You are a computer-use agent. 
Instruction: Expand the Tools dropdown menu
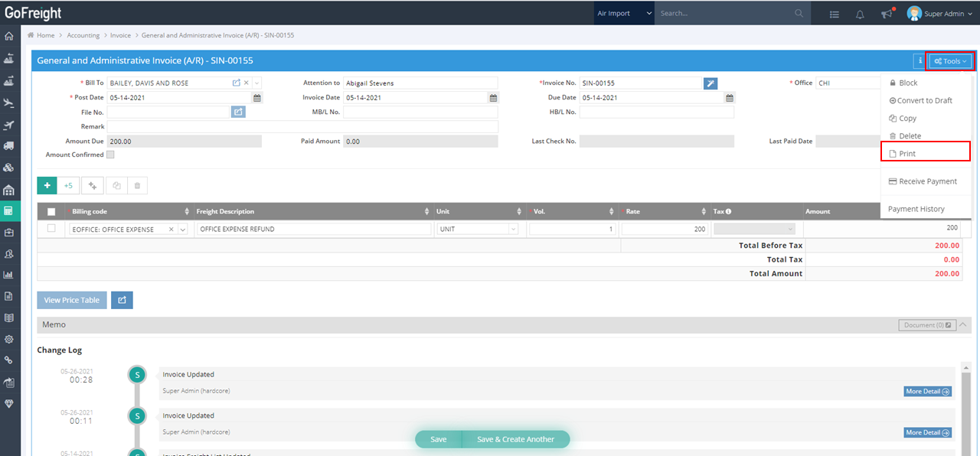point(950,61)
